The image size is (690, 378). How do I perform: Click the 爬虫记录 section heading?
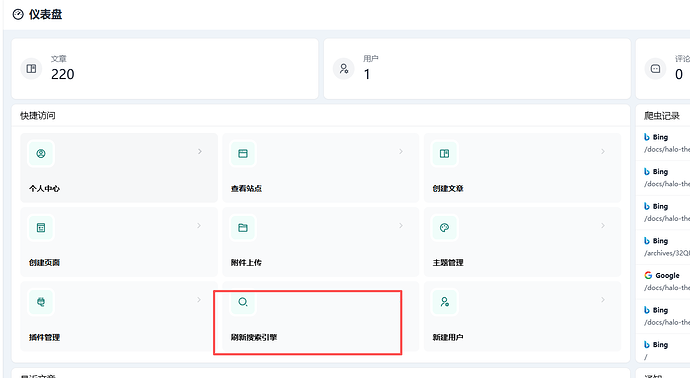[662, 116]
